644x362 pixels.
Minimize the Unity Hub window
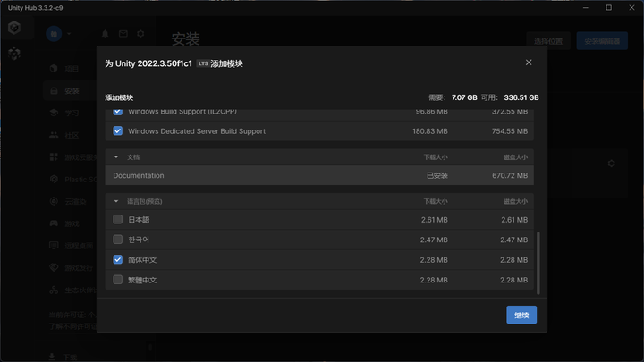(586, 8)
